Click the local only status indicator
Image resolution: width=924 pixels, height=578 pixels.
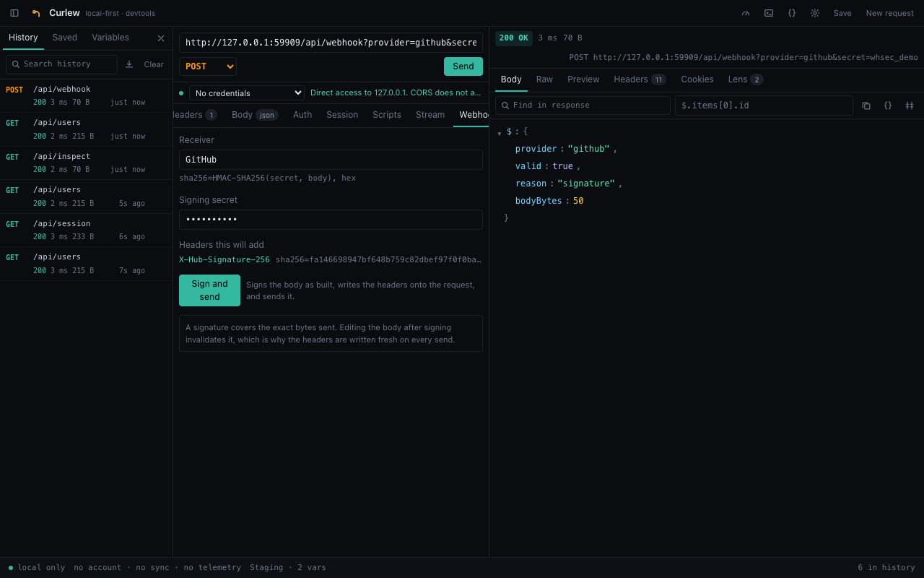(x=37, y=568)
